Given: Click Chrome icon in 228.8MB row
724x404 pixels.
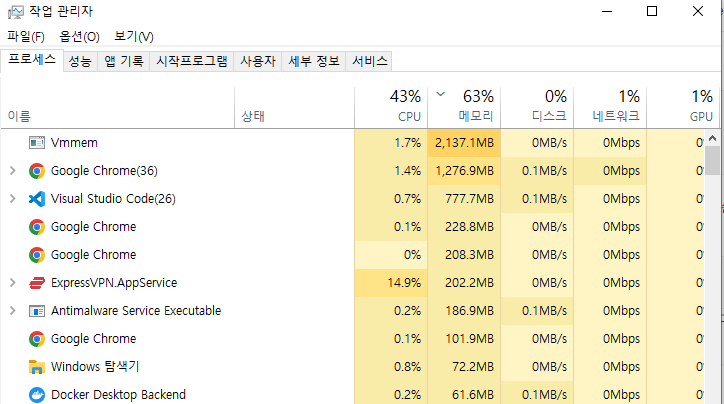Looking at the screenshot, I should [37, 227].
